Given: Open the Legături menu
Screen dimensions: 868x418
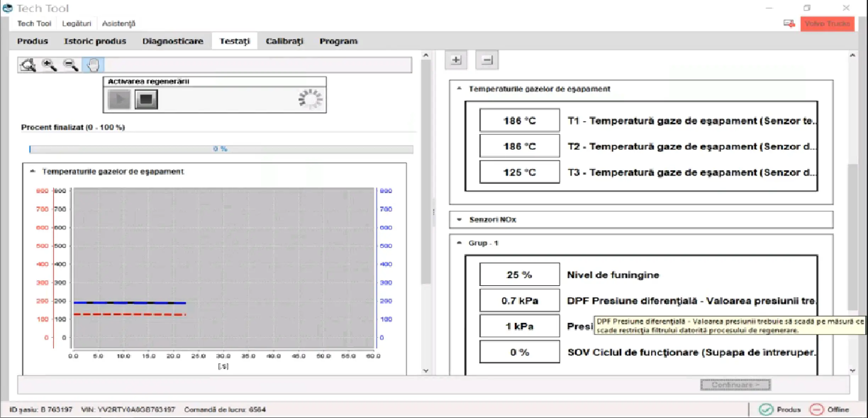Looking at the screenshot, I should tap(77, 24).
